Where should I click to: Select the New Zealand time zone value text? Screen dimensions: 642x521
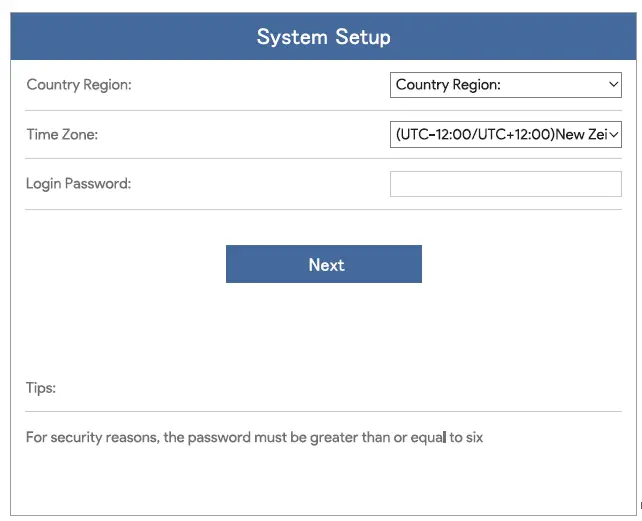coord(500,134)
